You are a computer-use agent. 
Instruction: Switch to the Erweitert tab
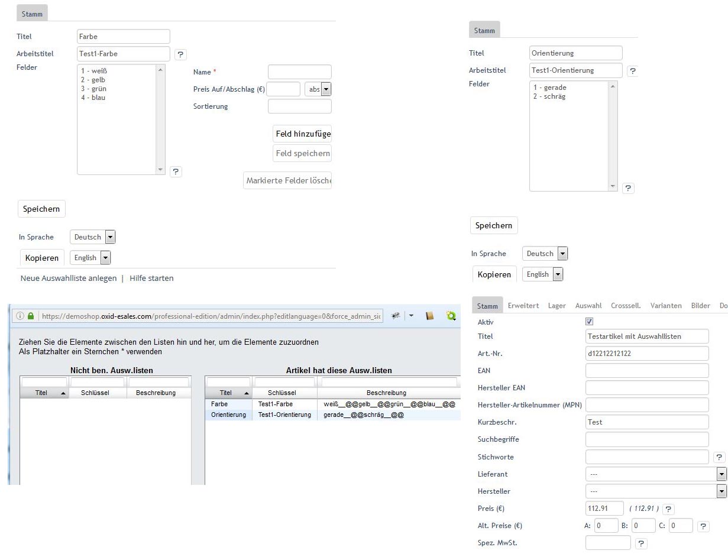pyautogui.click(x=523, y=306)
